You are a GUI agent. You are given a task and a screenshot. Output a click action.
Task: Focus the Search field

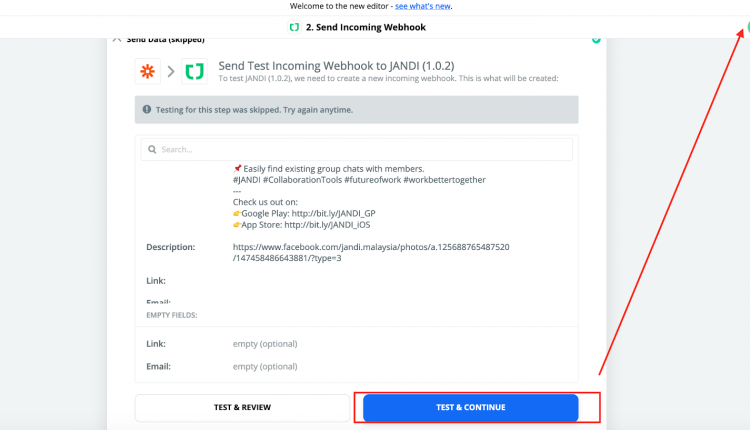[356, 149]
